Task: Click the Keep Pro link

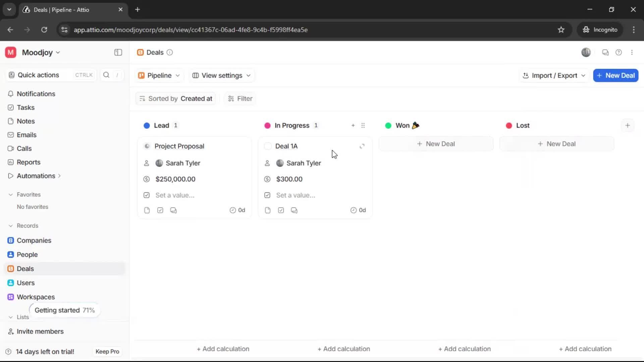Action: 107,351
